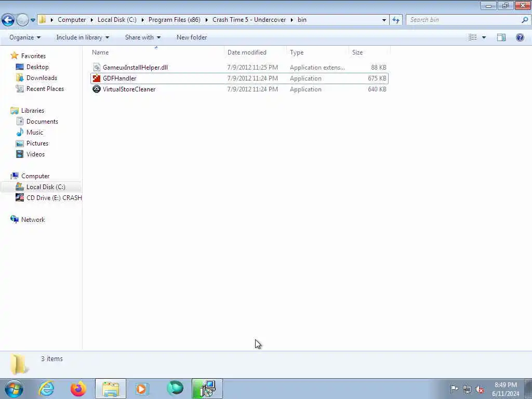Launch Internet Explorer from taskbar
532x399 pixels.
(x=46, y=389)
